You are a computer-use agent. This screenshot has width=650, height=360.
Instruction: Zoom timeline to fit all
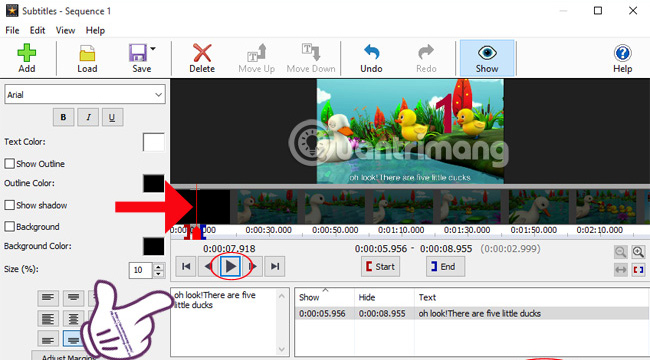pos(621,270)
